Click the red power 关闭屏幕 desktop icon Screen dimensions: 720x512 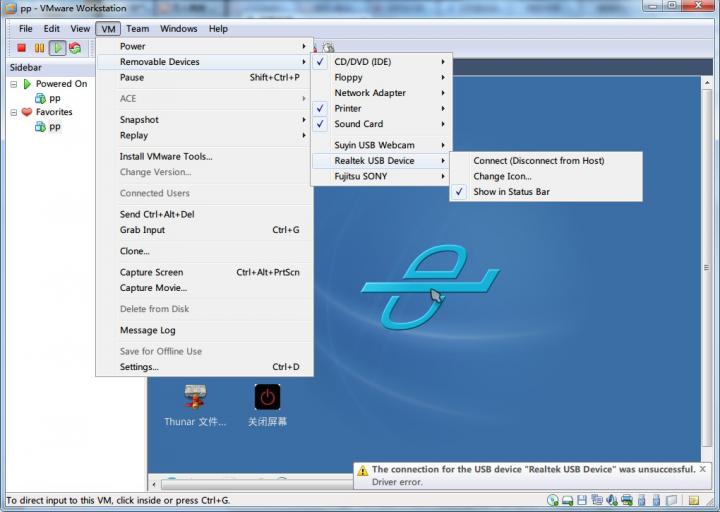tap(267, 397)
